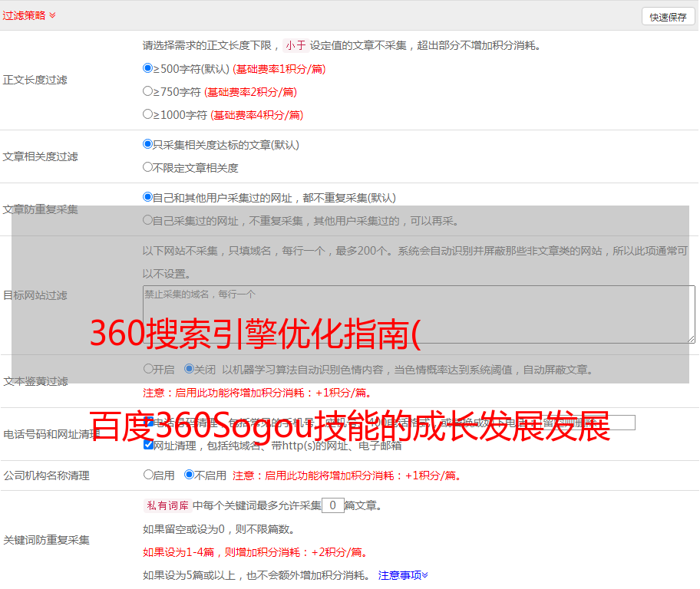Click the 小于 highlighted tag
The image size is (700, 589).
[x=296, y=45]
